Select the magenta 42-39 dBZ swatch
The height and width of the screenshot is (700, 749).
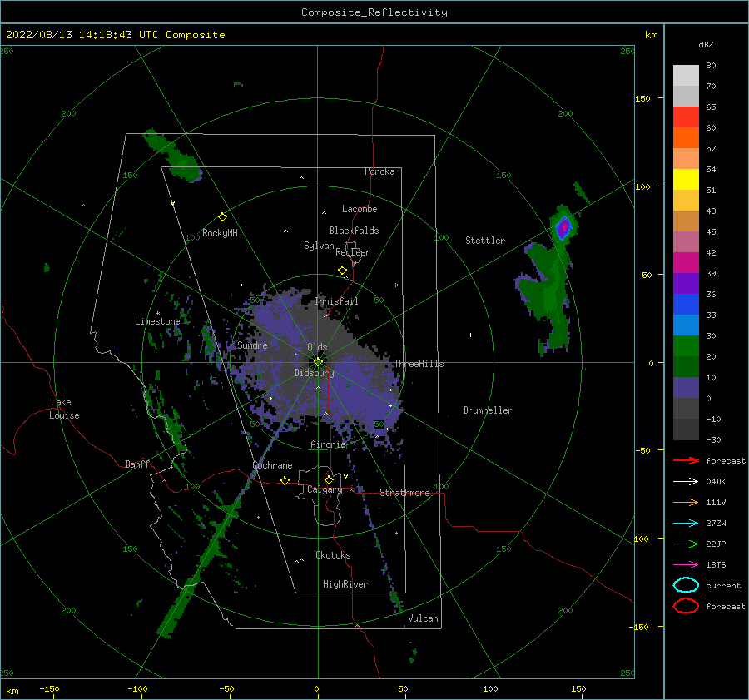[686, 263]
